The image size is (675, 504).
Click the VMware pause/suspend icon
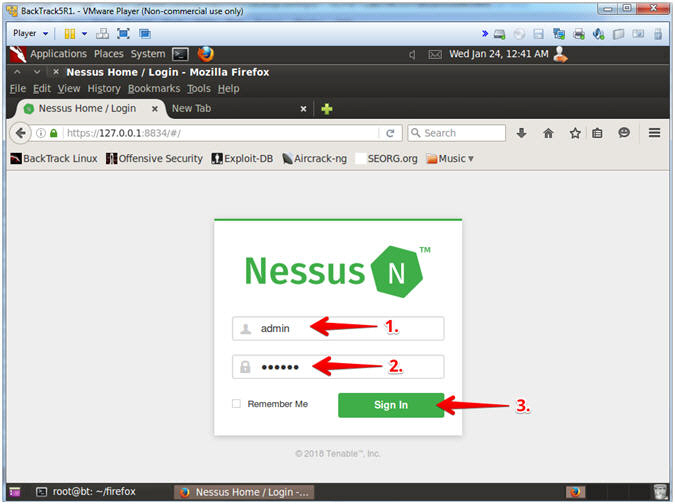(69, 34)
